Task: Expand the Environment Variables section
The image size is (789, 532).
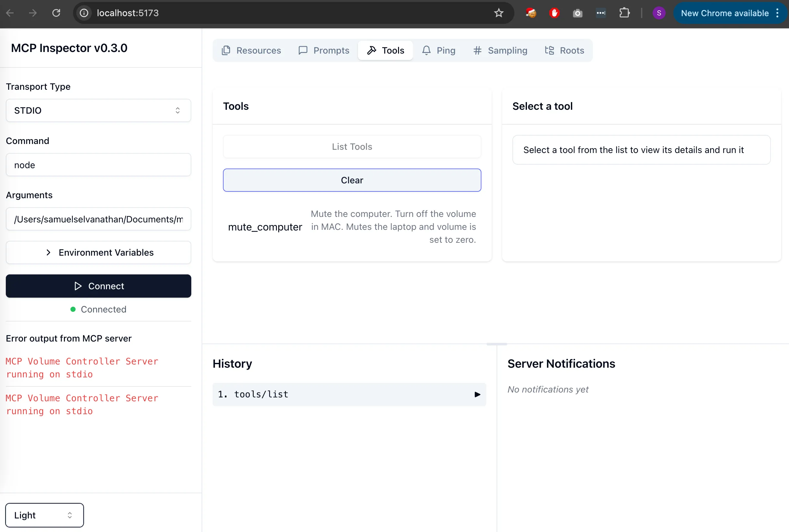Action: pyautogui.click(x=99, y=252)
